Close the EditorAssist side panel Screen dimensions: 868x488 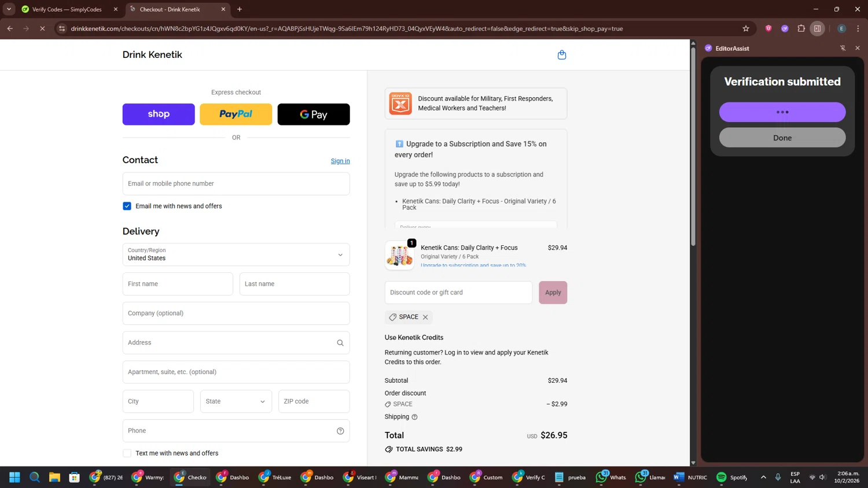coord(858,48)
